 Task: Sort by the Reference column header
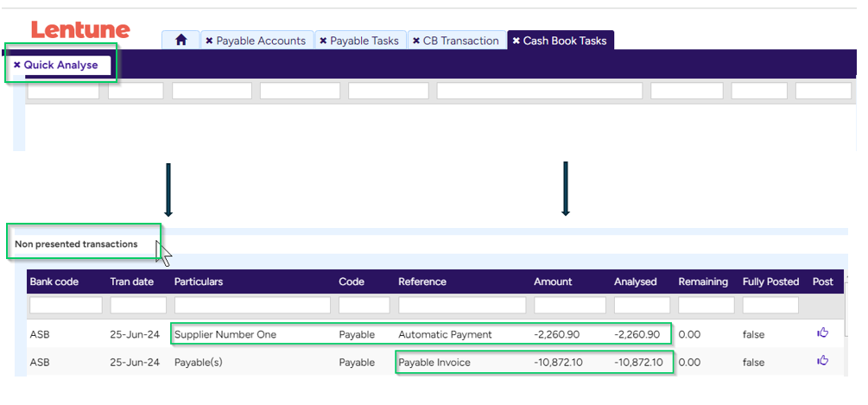coord(421,282)
